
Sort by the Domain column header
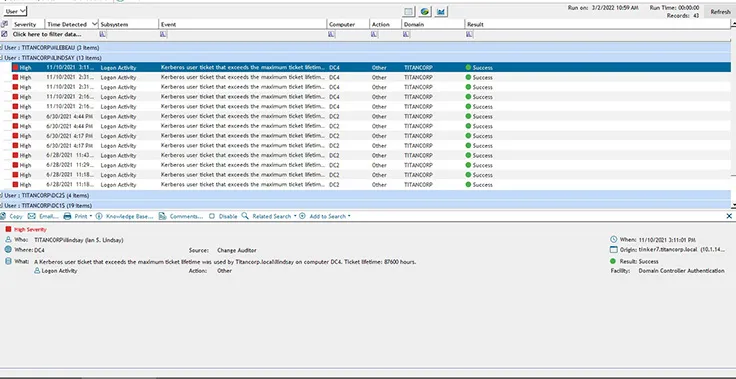433,24
